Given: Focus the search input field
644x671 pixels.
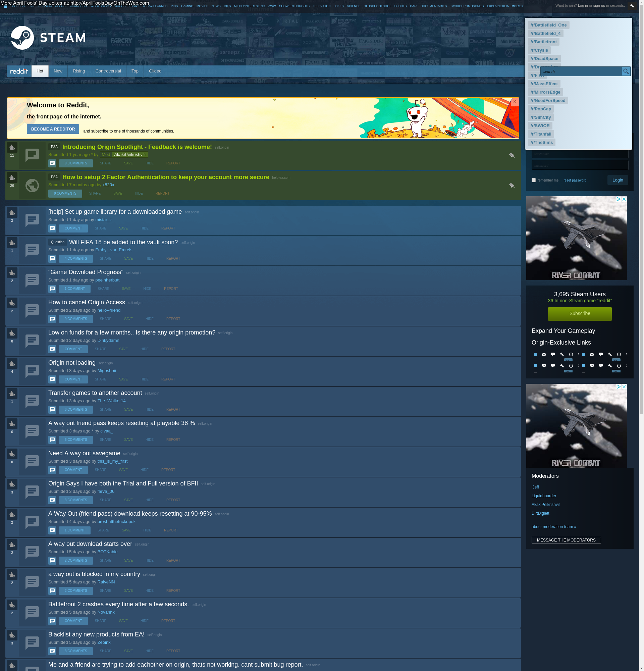Looking at the screenshot, I should [581, 71].
